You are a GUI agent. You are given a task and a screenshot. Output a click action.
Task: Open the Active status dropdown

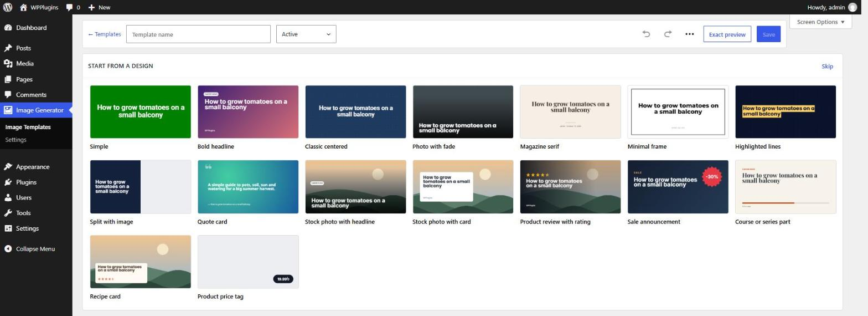306,34
